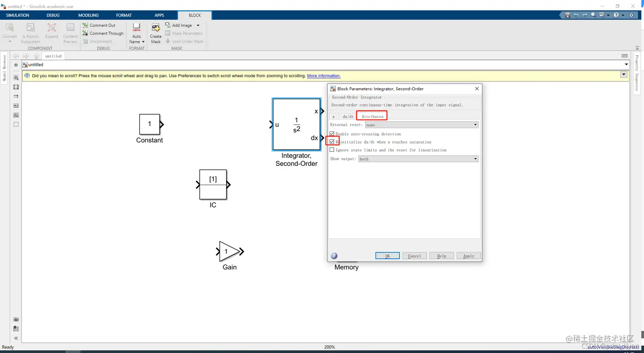This screenshot has width=644, height=353.
Task: Click the Sample Time arrows palette icon
Action: pos(16,96)
